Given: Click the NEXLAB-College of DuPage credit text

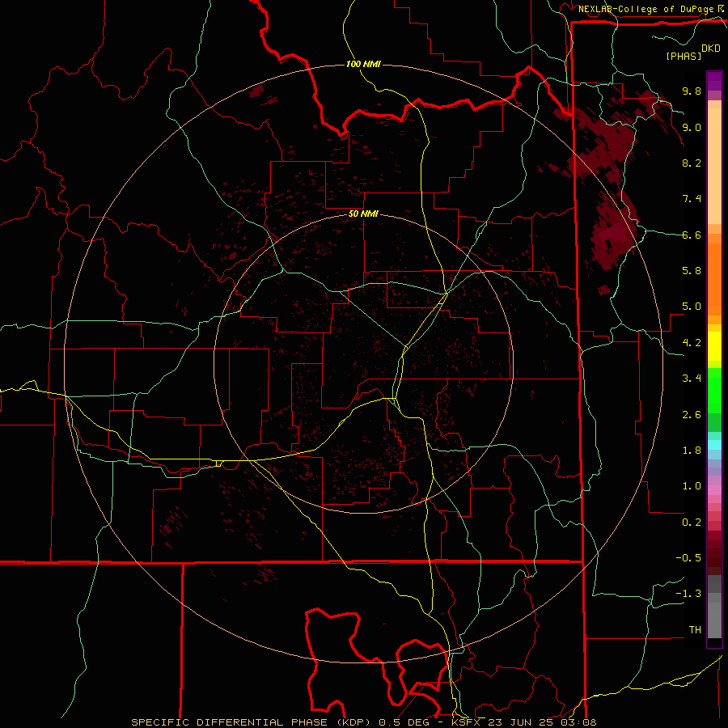Looking at the screenshot, I should point(646,9).
